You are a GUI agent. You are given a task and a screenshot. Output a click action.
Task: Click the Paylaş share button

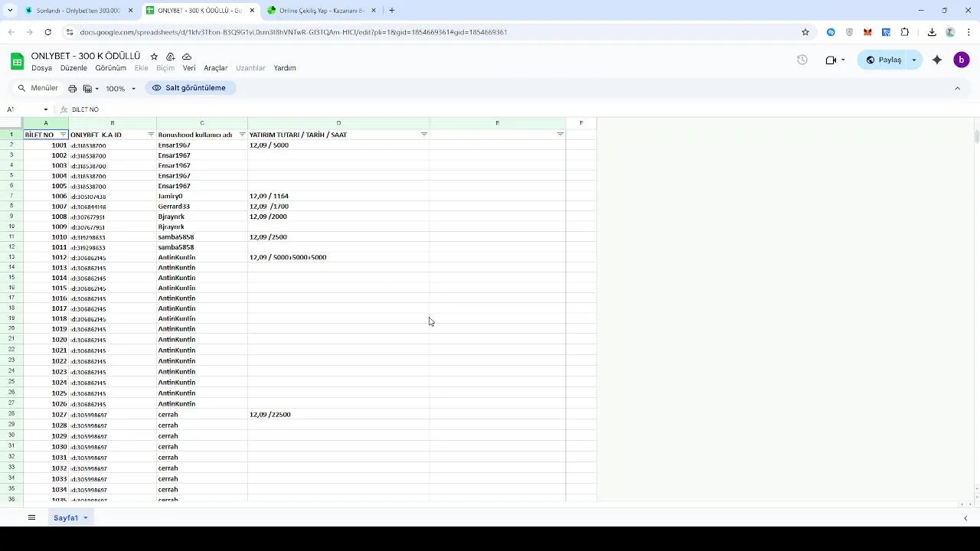[x=883, y=60]
